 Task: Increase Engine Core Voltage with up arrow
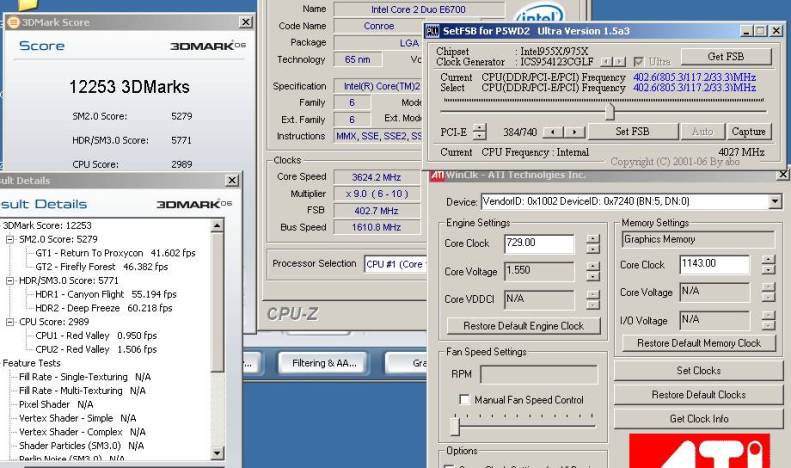[593, 266]
